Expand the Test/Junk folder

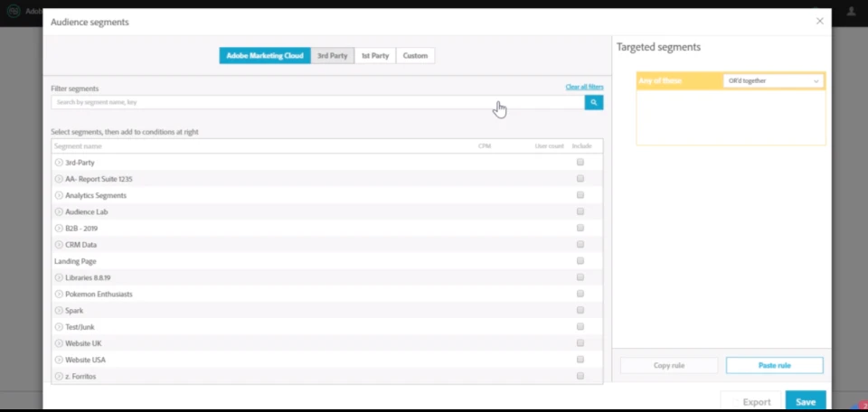click(x=59, y=327)
